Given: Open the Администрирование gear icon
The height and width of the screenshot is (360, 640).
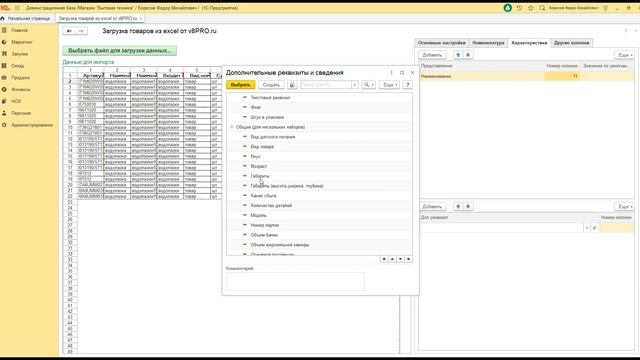Looking at the screenshot, I should pos(4,125).
